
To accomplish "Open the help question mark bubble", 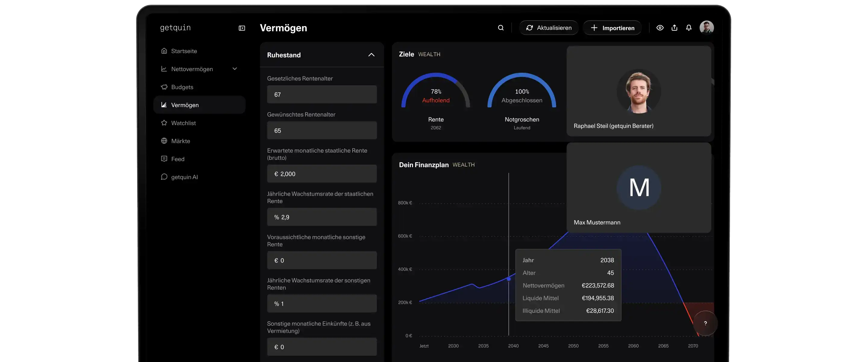I will pyautogui.click(x=705, y=323).
